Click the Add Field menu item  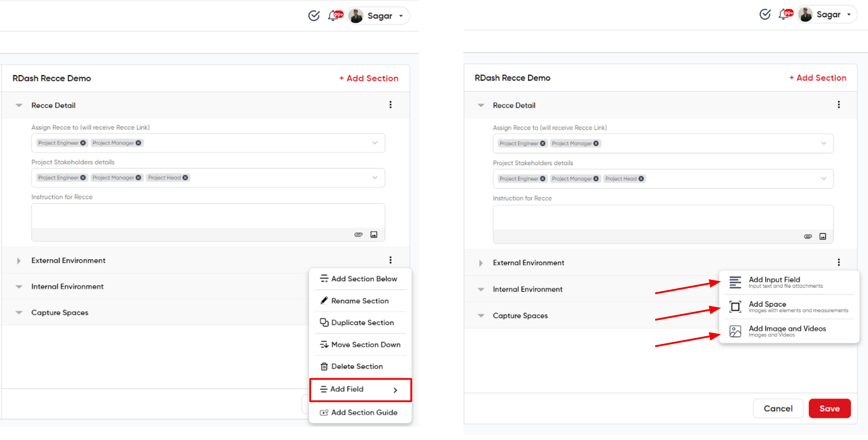pyautogui.click(x=360, y=389)
